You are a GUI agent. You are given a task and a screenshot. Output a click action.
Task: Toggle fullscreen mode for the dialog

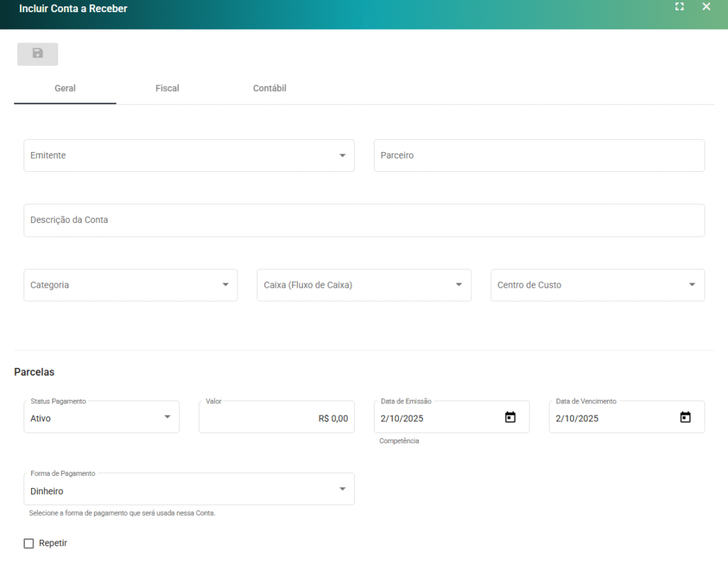(x=680, y=7)
